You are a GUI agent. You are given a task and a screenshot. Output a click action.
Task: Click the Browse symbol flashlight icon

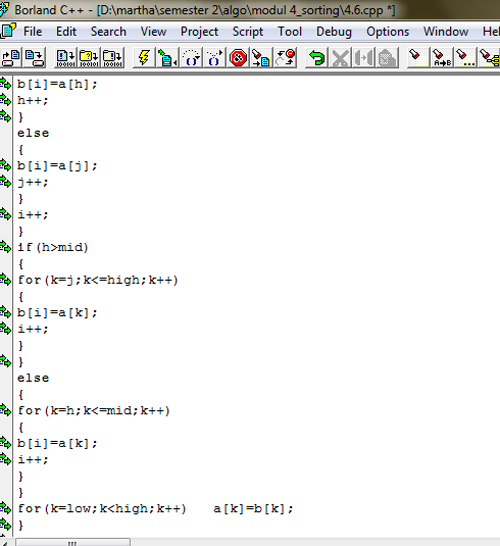pos(489,57)
